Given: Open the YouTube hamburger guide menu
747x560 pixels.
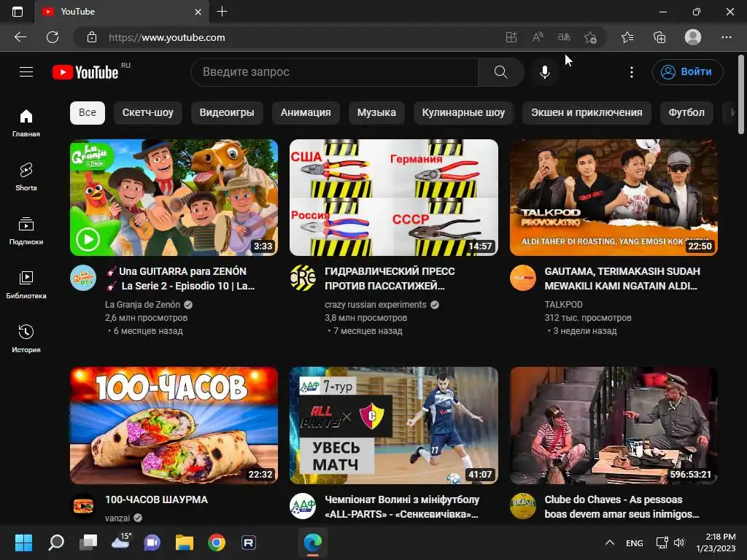Looking at the screenshot, I should click(x=26, y=72).
